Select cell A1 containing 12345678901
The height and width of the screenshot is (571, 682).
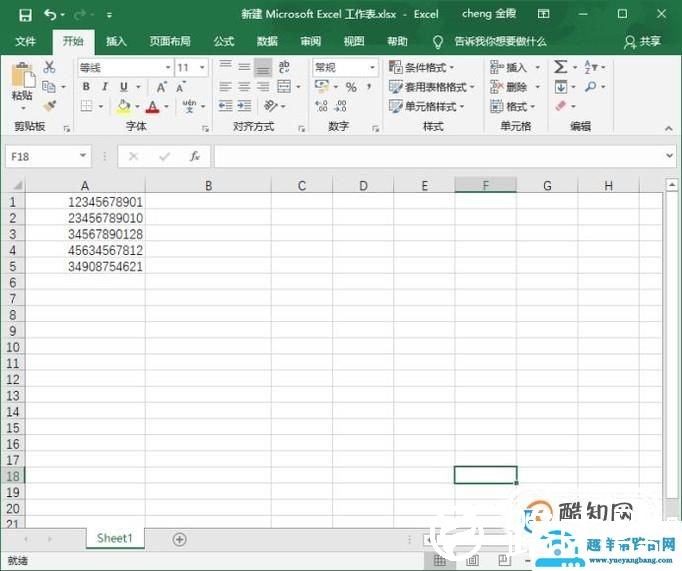[85, 201]
